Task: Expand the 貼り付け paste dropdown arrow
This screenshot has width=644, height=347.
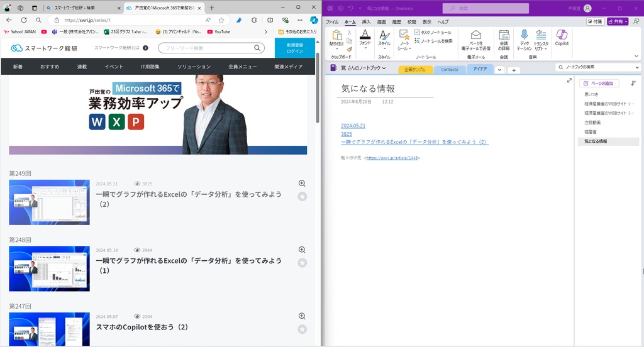Action: coord(337,49)
